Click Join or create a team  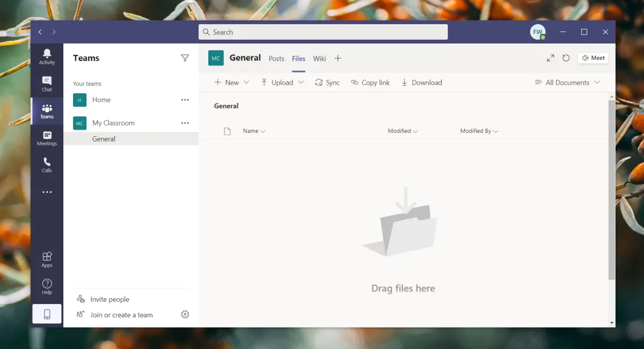click(114, 315)
